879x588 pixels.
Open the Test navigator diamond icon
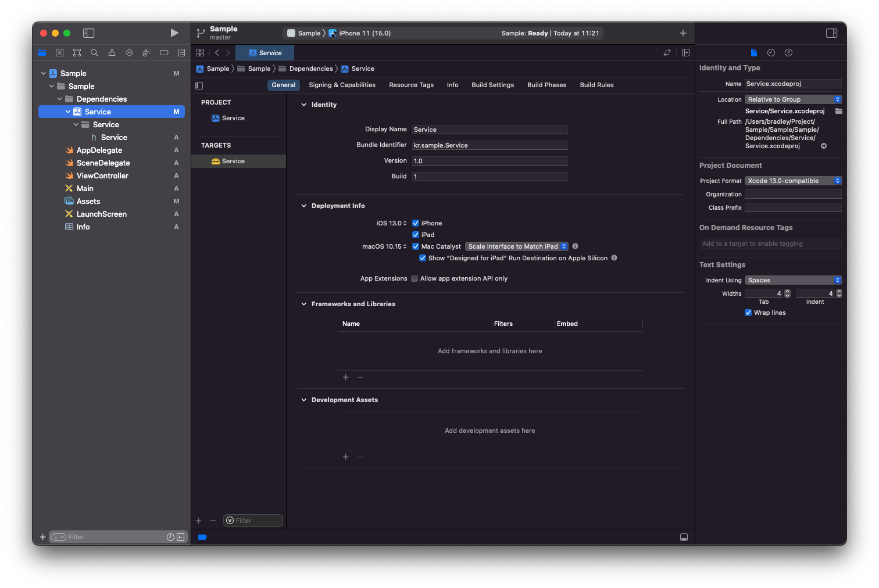click(129, 53)
